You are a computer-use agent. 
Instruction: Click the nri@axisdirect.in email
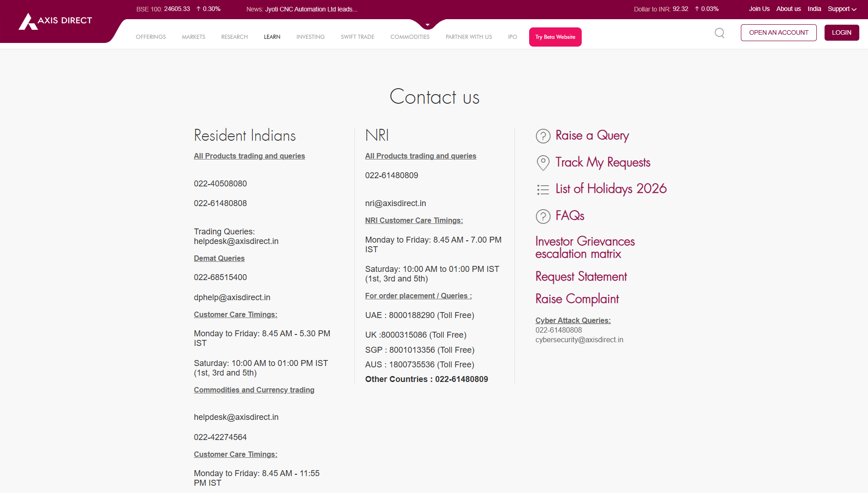(x=396, y=203)
